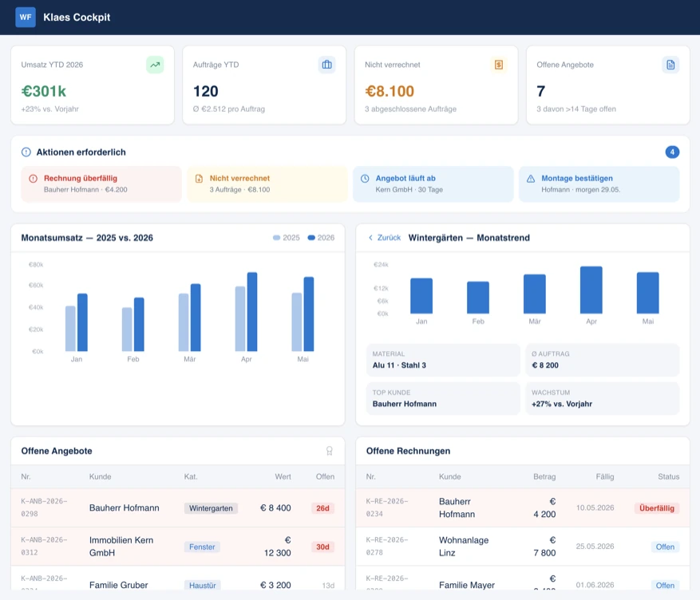Click the Aufträge YTD value 120
Viewport: 700px width, 600px height.
(x=206, y=91)
